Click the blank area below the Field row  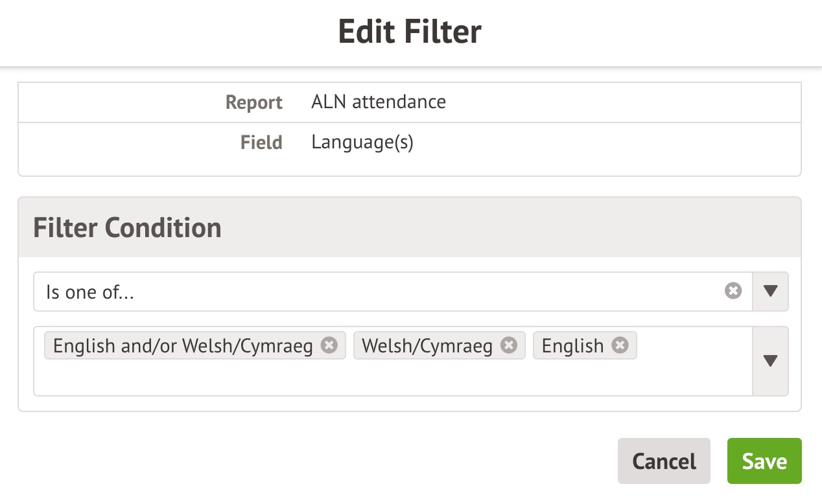point(410,165)
